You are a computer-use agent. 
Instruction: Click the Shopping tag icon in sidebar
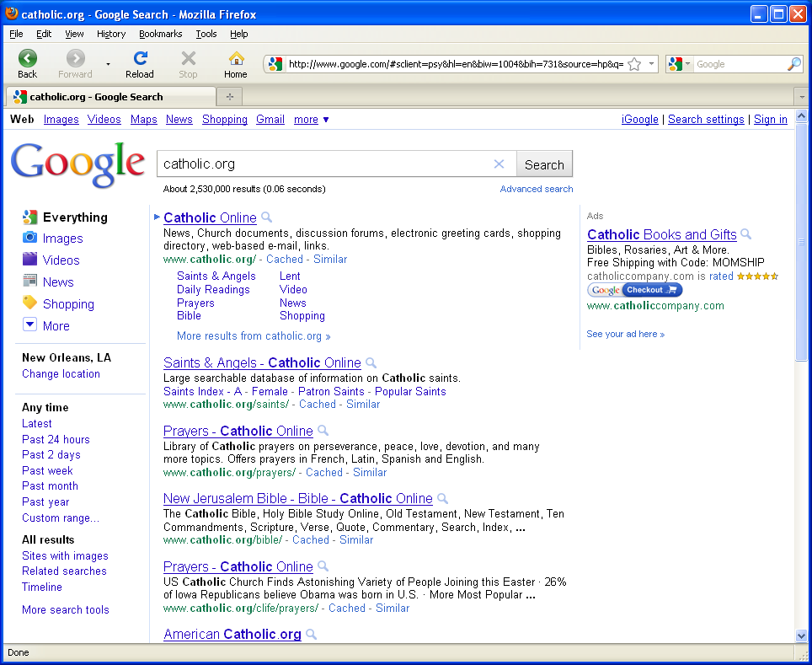pyautogui.click(x=29, y=303)
